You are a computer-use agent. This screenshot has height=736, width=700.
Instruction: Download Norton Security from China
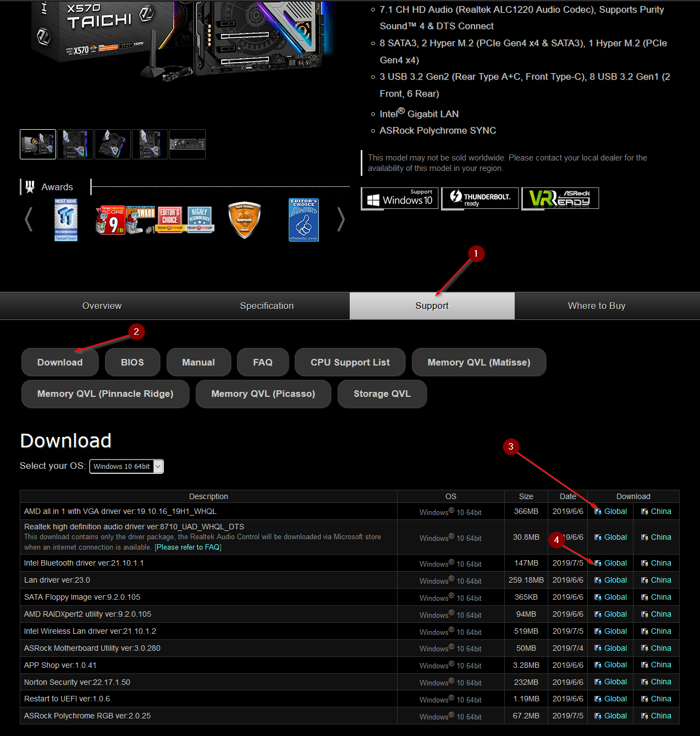[x=661, y=682]
